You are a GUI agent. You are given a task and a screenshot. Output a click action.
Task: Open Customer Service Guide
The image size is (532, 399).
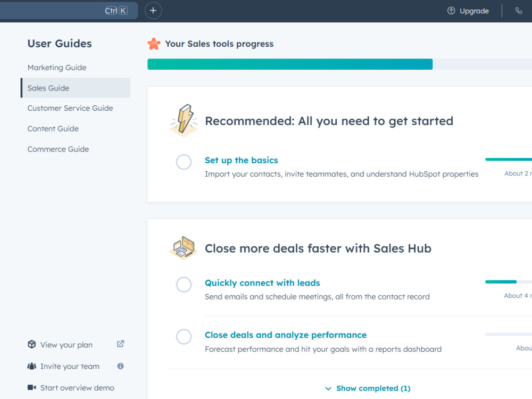click(x=70, y=108)
